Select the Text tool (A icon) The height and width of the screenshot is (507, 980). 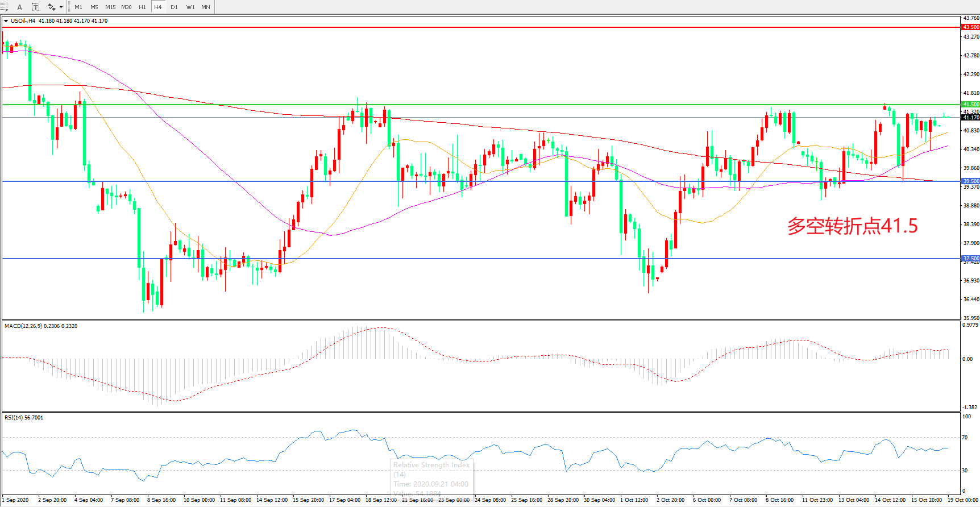[20, 7]
